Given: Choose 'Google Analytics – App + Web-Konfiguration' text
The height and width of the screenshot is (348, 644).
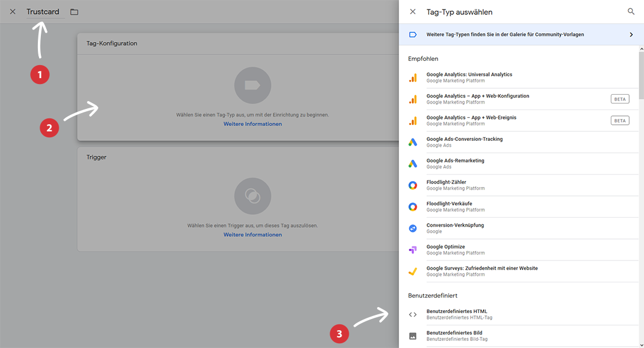Looking at the screenshot, I should 478,96.
